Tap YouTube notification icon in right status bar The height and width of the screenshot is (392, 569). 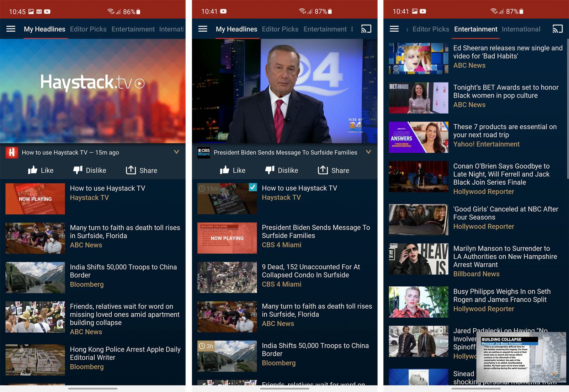[423, 11]
